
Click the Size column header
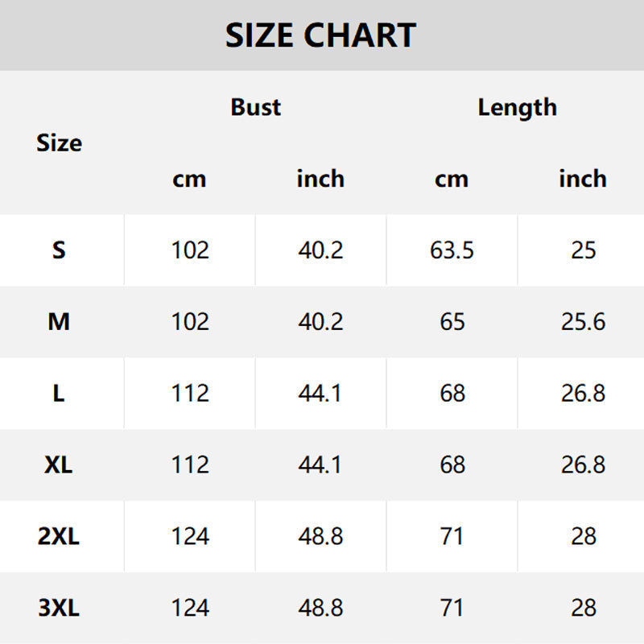(x=59, y=143)
